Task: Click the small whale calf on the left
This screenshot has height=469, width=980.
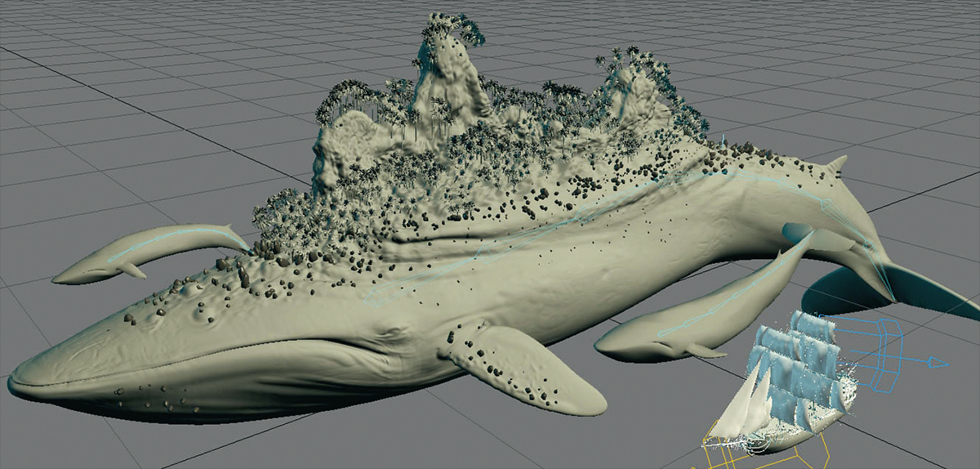Action: tap(122, 263)
